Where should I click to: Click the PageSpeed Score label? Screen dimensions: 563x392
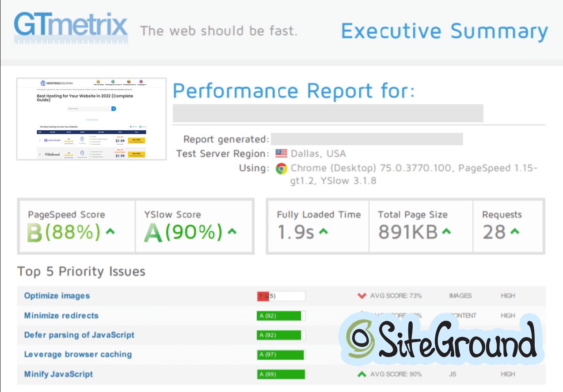66,215
